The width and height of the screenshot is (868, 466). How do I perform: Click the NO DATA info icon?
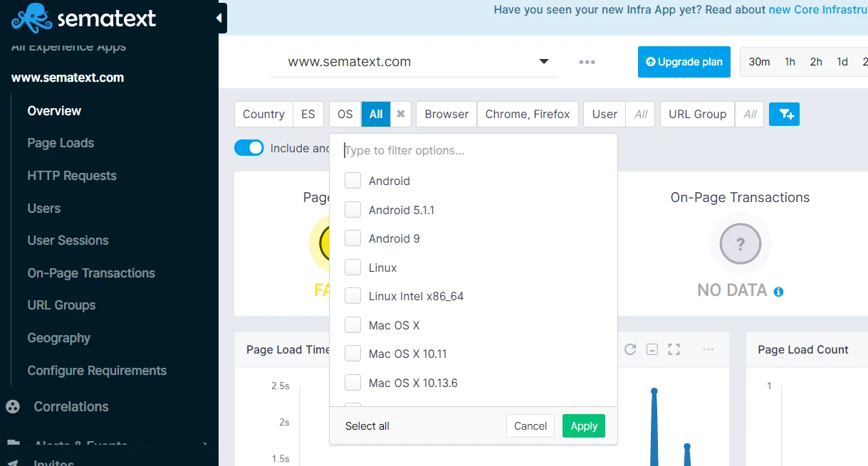click(778, 292)
